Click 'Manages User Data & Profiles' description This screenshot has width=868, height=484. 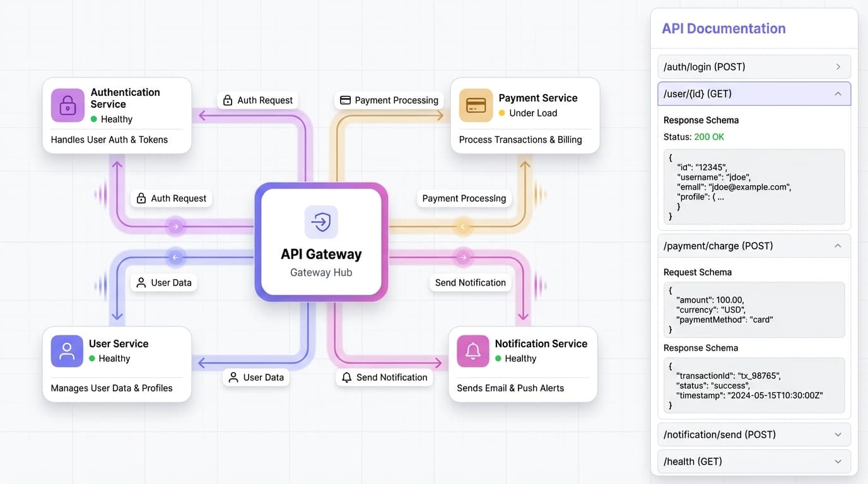112,388
